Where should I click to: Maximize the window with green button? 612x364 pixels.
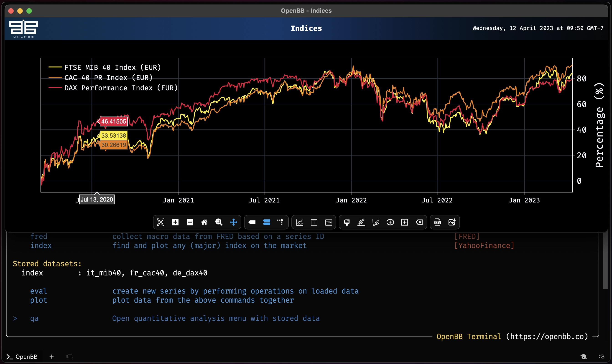[x=29, y=11]
